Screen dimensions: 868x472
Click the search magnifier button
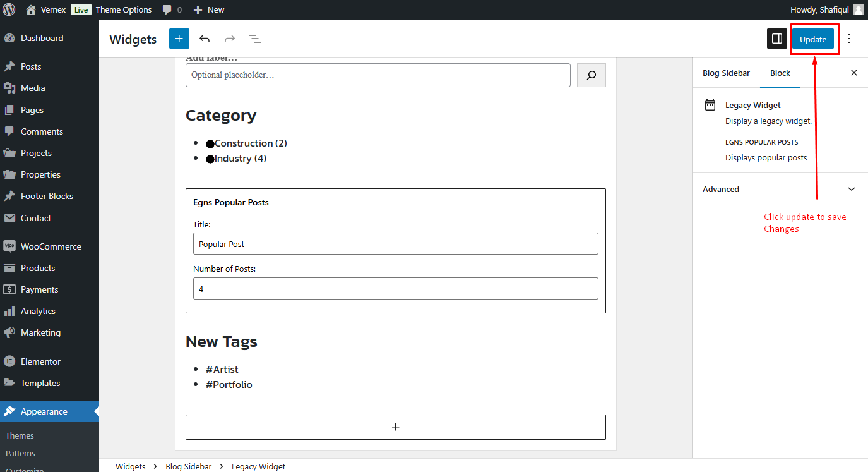point(592,75)
